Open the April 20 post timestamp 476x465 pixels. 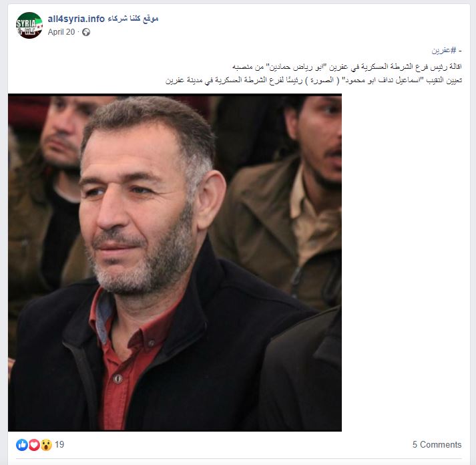click(x=61, y=32)
